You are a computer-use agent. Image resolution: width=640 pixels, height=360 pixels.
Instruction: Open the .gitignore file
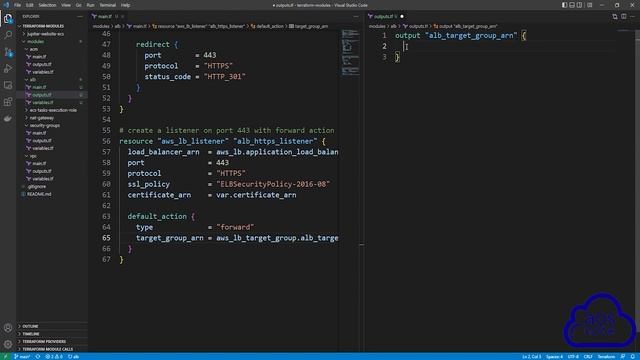[37, 187]
